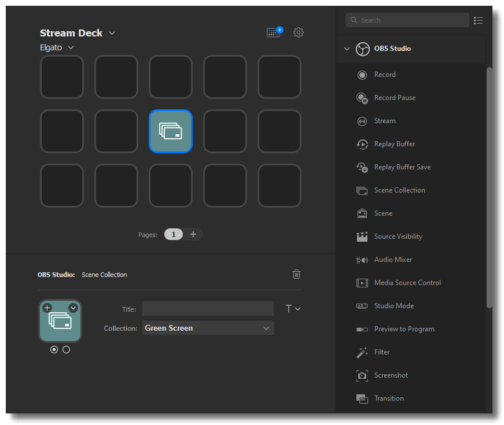
Task: Collapse the OBS Studio category chevron
Action: (x=347, y=49)
